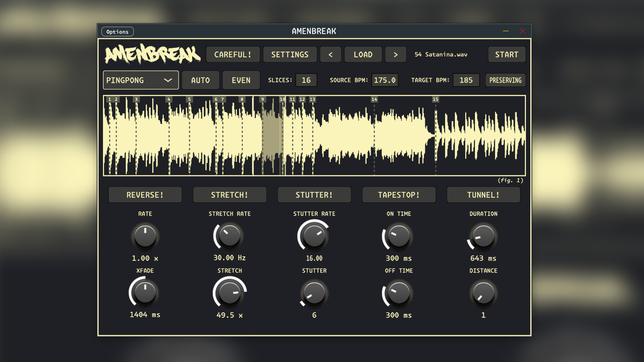
Task: Click the Stutter Rate knob
Action: (x=314, y=236)
